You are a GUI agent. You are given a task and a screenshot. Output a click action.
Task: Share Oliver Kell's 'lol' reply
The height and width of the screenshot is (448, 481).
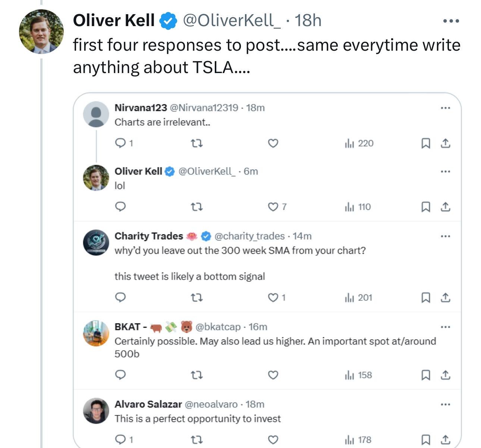tap(446, 206)
